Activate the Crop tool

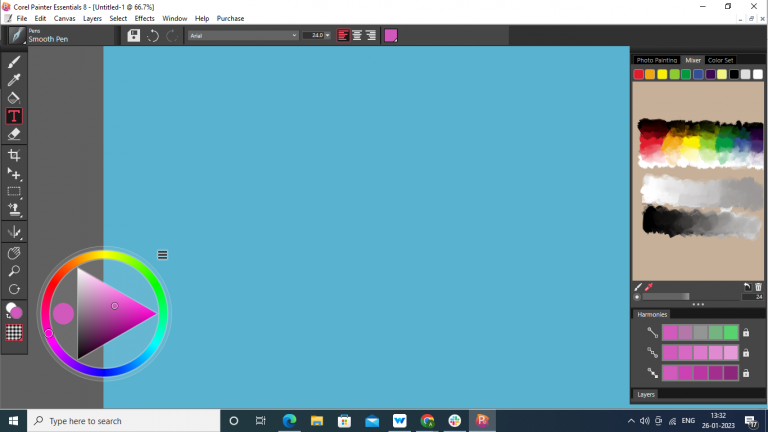click(x=14, y=156)
